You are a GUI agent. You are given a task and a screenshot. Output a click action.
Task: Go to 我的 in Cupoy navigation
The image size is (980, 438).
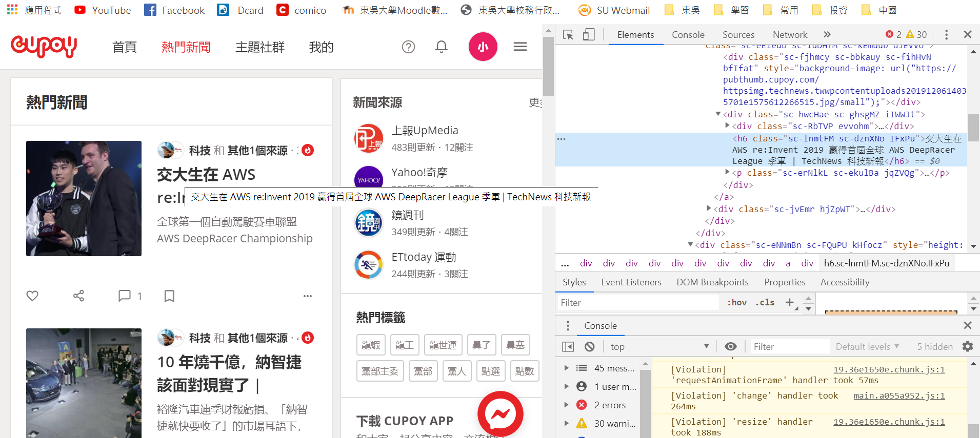[x=322, y=47]
